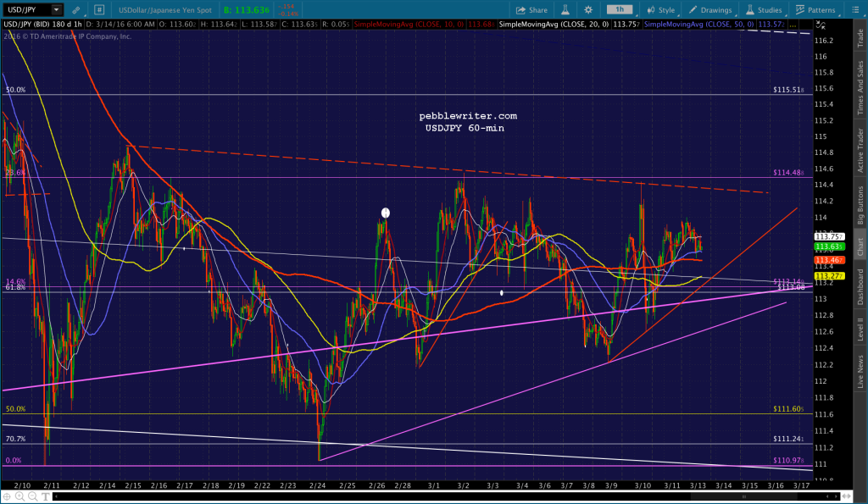Click the scroll right arrow near scrollbar end
Viewport: 868px width, 504px height.
click(836, 496)
